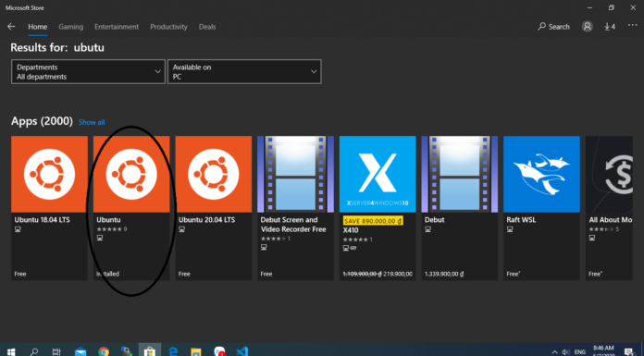Open Visual Studio Code from the taskbar
The image size is (644, 356).
coord(241,351)
